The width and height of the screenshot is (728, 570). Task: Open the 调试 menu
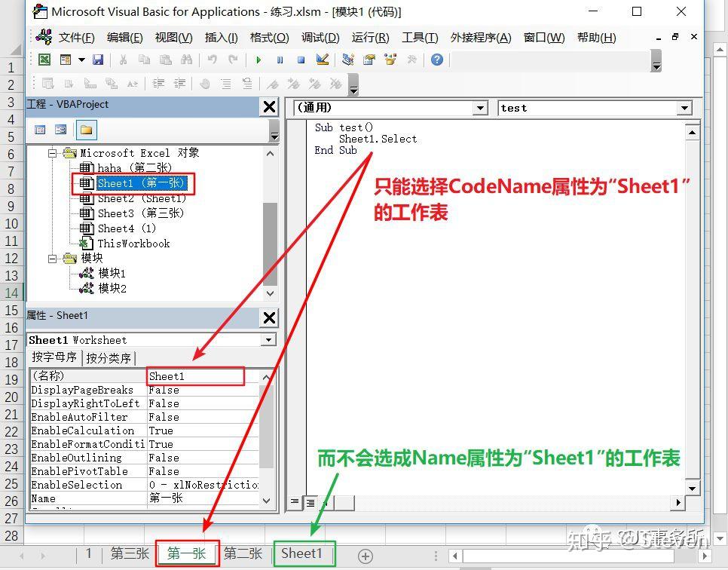point(320,37)
